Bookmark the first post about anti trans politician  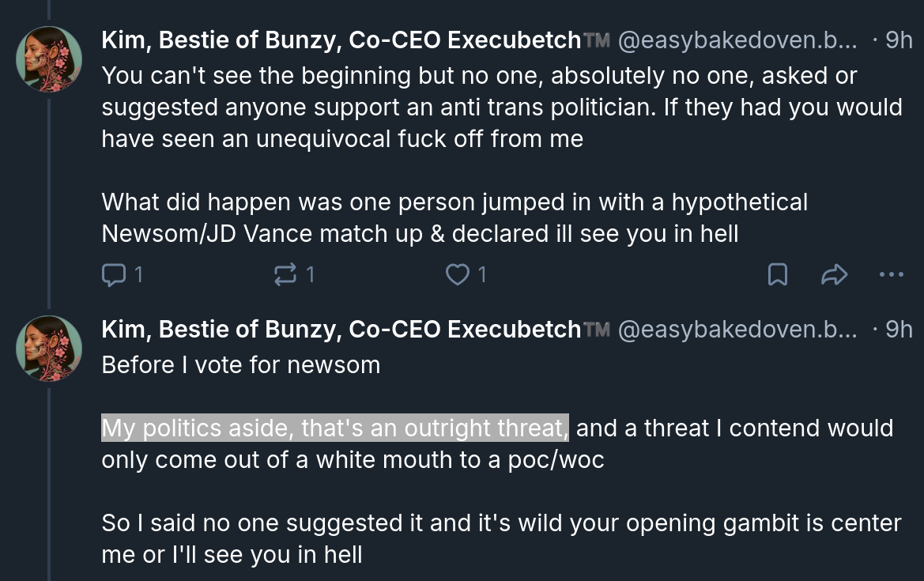coord(778,274)
